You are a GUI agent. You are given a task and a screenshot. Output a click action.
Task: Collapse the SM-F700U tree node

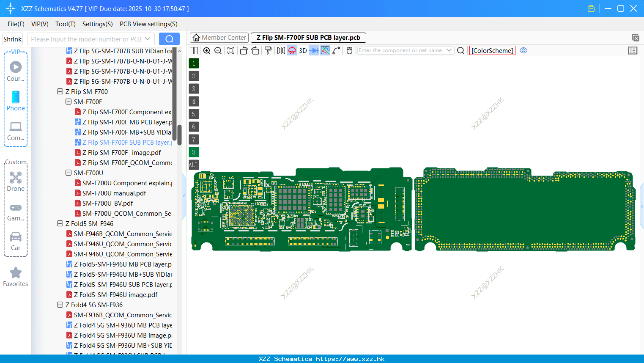[x=69, y=173]
